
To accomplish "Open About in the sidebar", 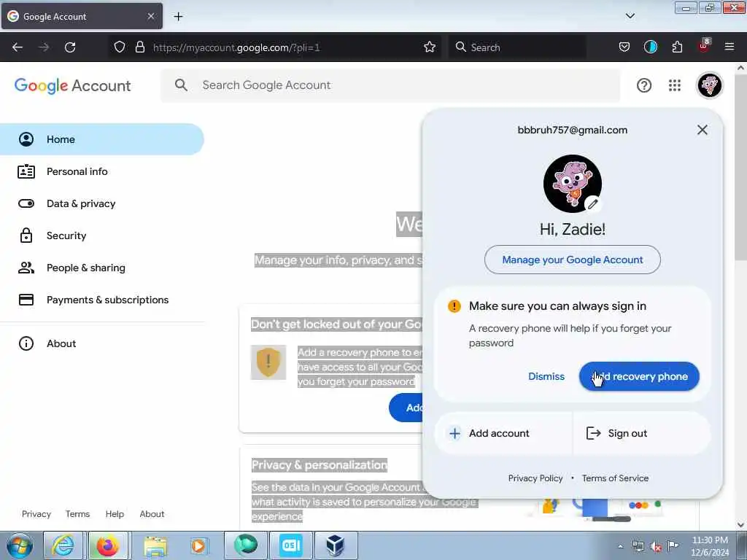I will pos(102,343).
